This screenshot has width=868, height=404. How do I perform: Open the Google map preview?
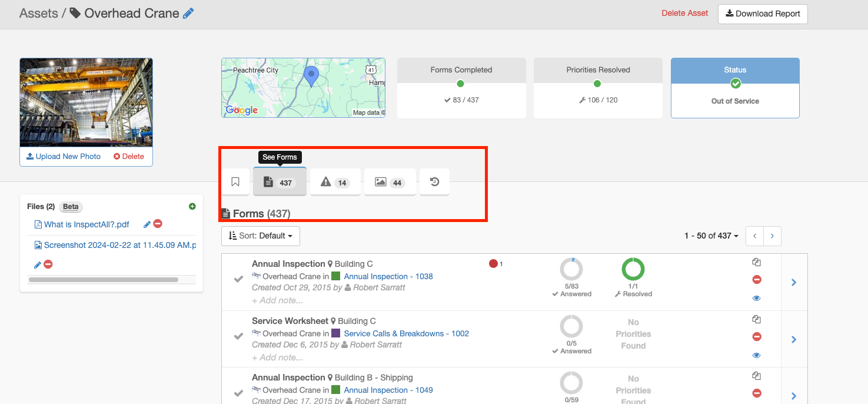(x=303, y=88)
